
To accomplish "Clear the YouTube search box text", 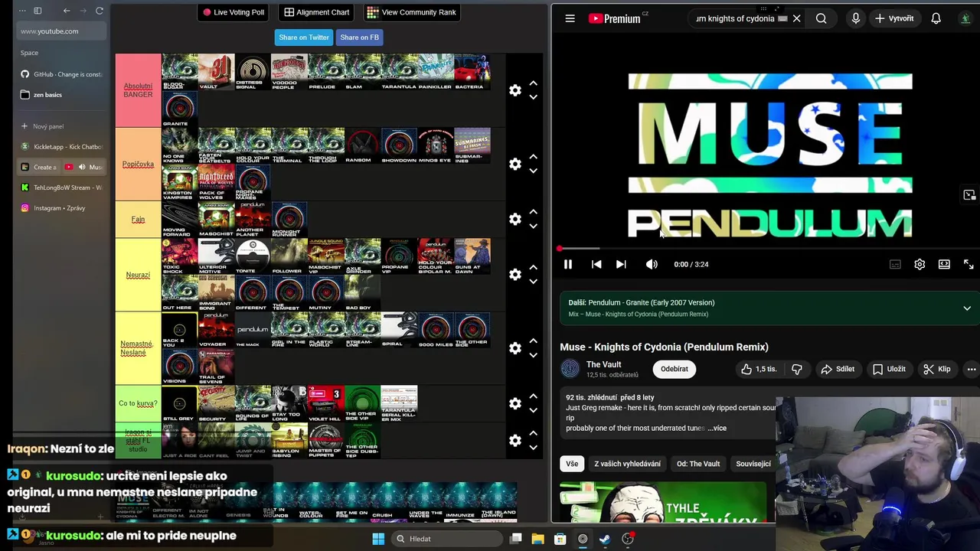I will click(796, 18).
